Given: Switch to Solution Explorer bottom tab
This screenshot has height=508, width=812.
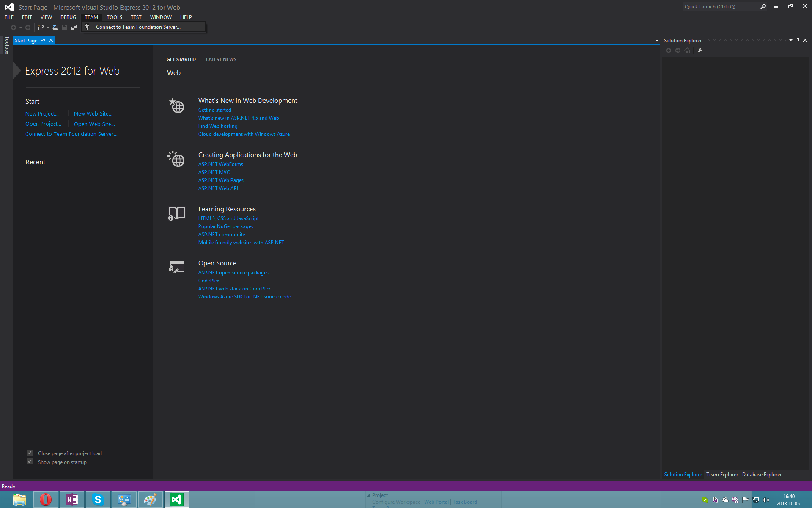Looking at the screenshot, I should click(x=683, y=475).
